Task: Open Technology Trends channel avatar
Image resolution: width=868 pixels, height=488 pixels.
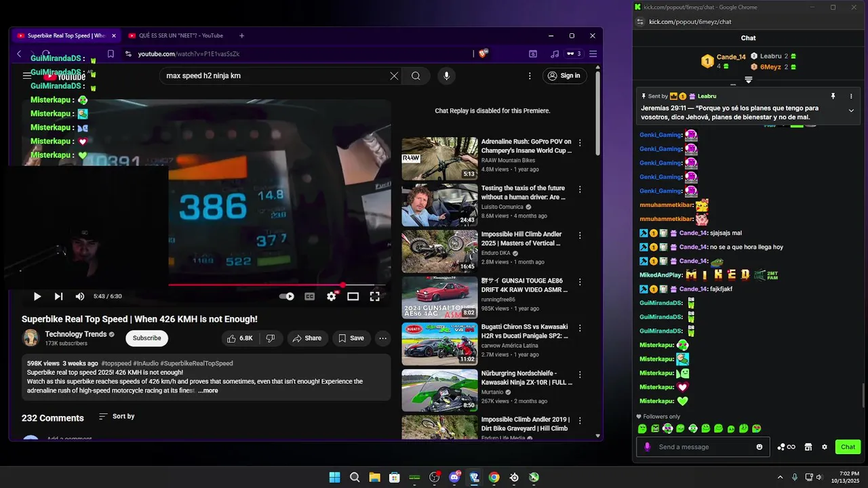Action: pos(31,338)
